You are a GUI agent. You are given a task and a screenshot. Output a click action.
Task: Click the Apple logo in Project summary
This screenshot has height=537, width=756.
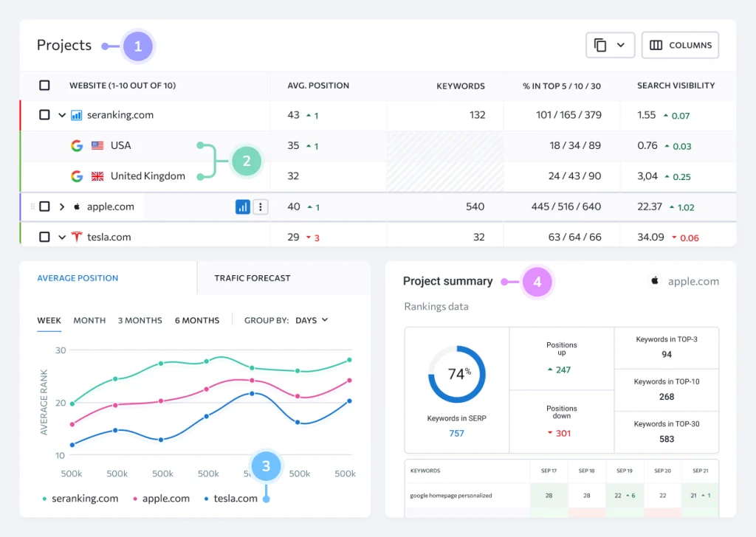pos(655,281)
